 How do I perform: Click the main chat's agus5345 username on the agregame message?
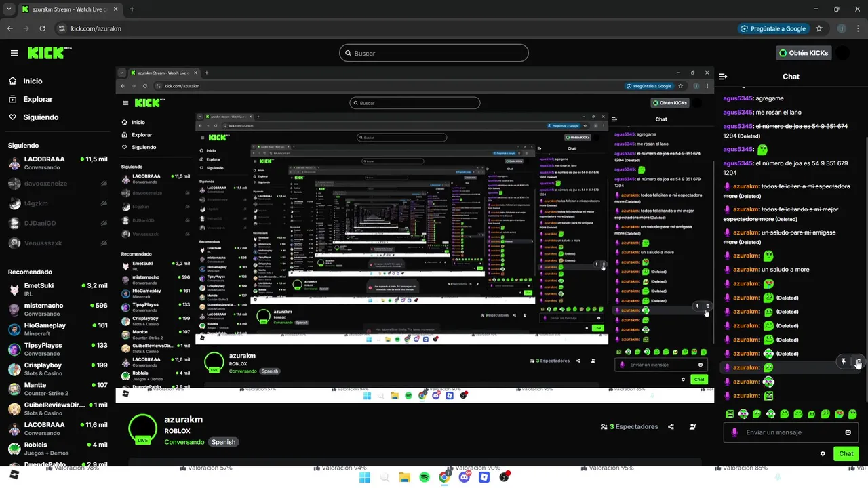pos(738,98)
